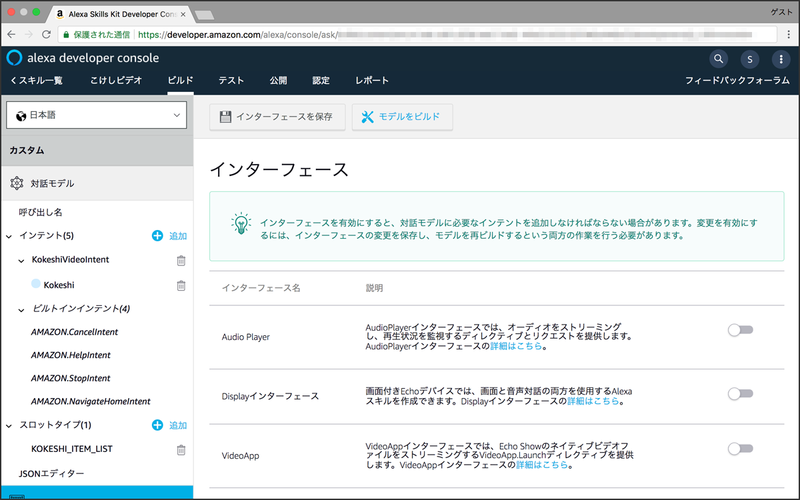
Task: Go to the こけしビデオ skill tab
Action: 116,80
